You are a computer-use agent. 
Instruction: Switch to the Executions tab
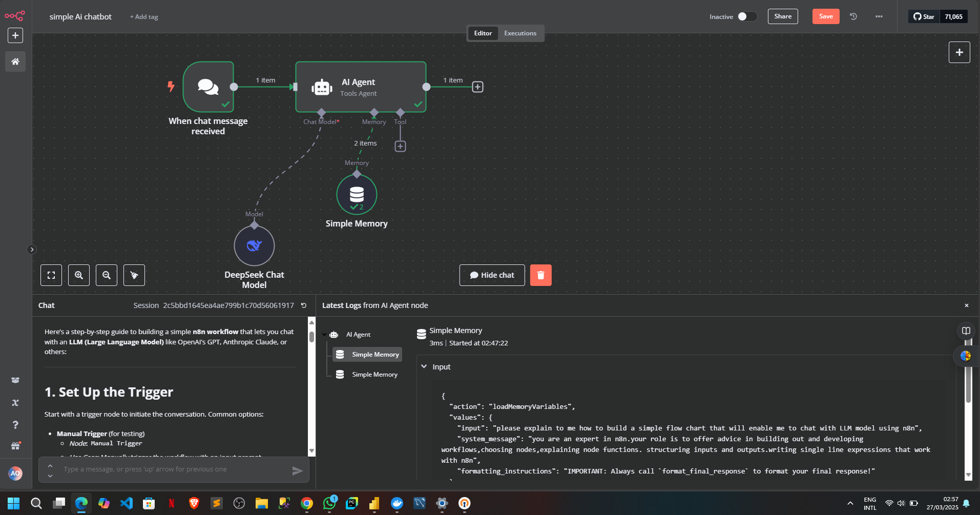(x=520, y=33)
